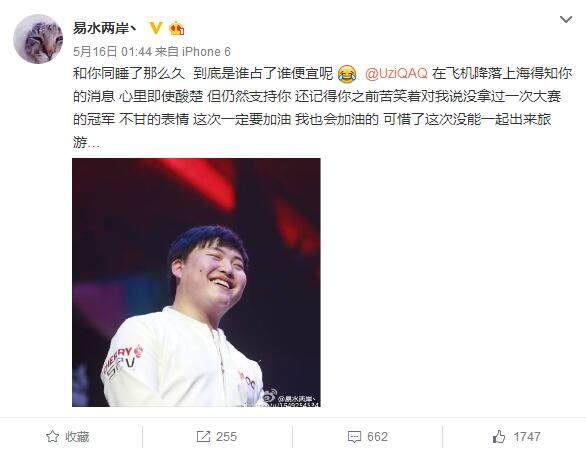Select the 收藏 label
The height and width of the screenshot is (453, 586).
click(x=77, y=437)
